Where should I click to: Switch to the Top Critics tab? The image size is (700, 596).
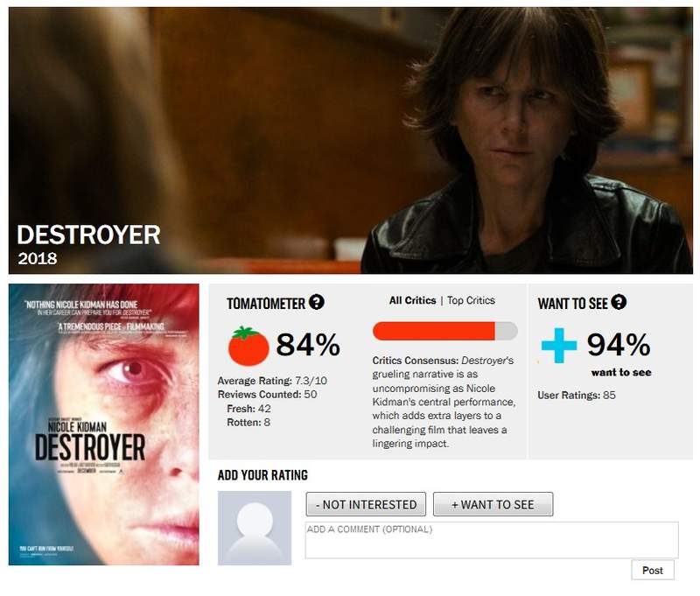(471, 300)
